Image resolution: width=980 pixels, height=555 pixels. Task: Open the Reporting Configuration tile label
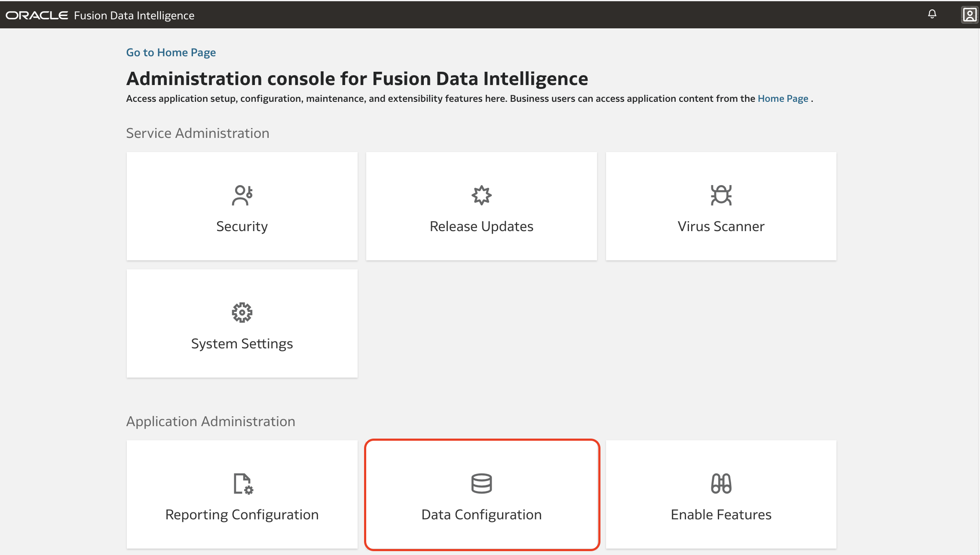(242, 515)
